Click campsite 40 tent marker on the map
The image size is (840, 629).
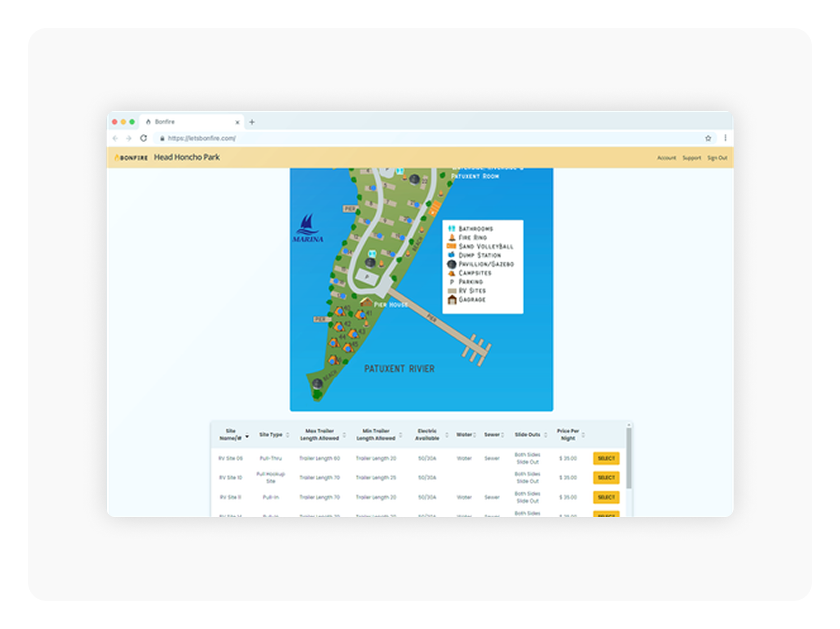coord(340,311)
